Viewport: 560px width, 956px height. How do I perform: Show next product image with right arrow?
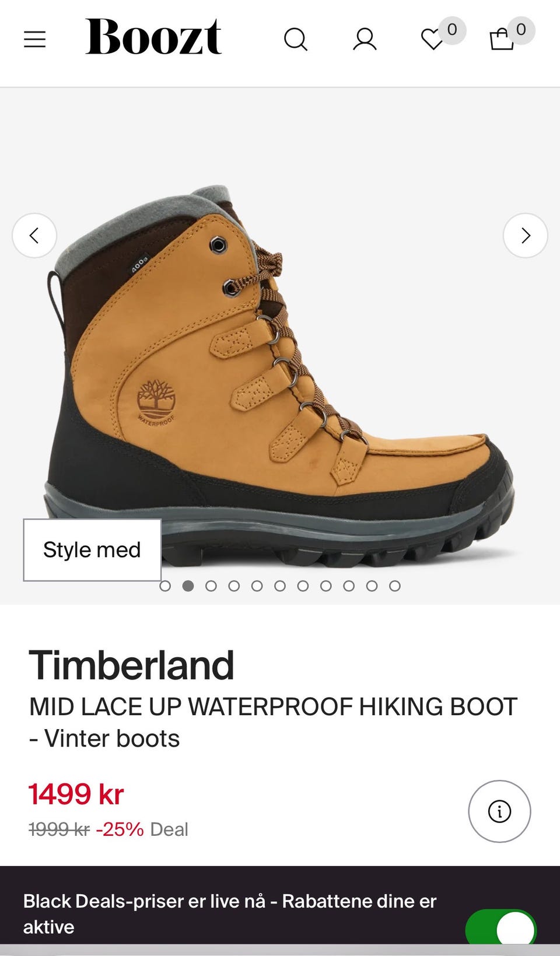pos(526,236)
